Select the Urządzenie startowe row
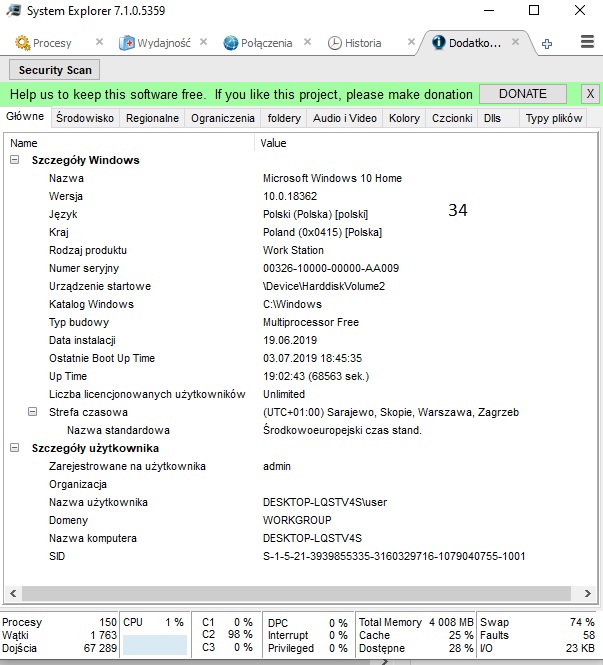This screenshot has height=665, width=603. pyautogui.click(x=300, y=286)
